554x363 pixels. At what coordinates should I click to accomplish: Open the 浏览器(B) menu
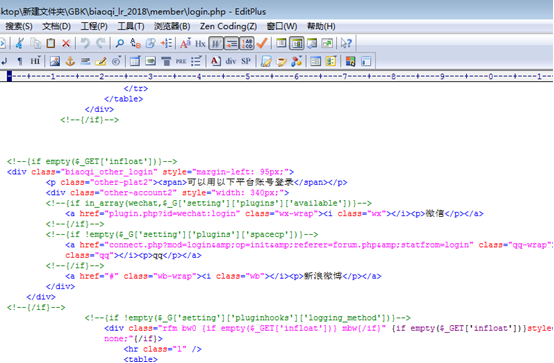pyautogui.click(x=172, y=27)
